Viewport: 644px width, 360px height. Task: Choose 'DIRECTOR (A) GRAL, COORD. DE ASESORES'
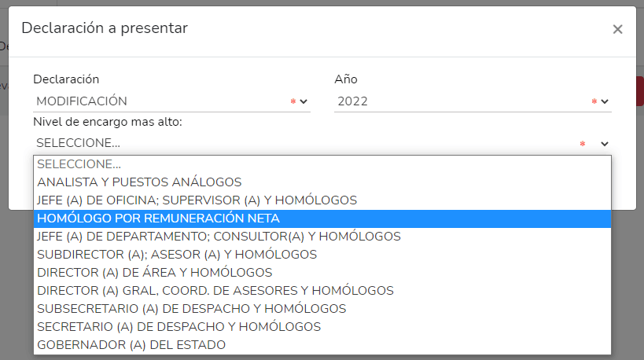pyautogui.click(x=215, y=291)
